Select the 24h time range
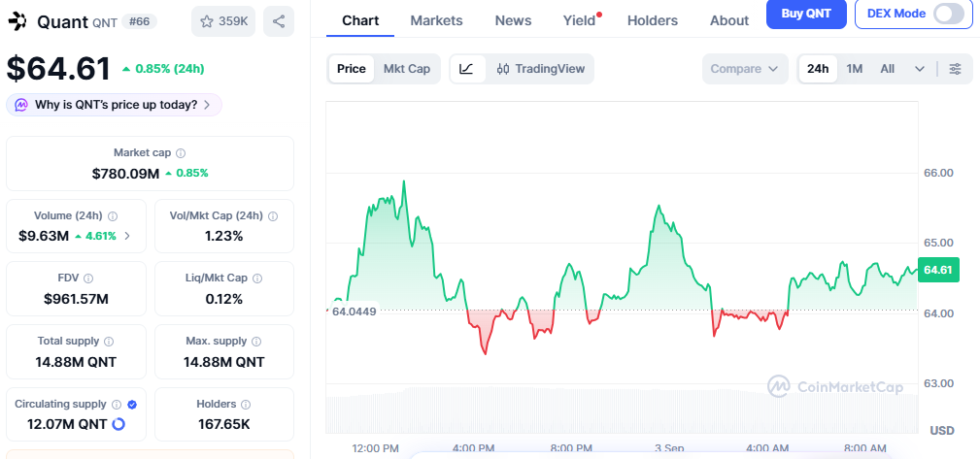This screenshot has height=459, width=980. tap(818, 69)
